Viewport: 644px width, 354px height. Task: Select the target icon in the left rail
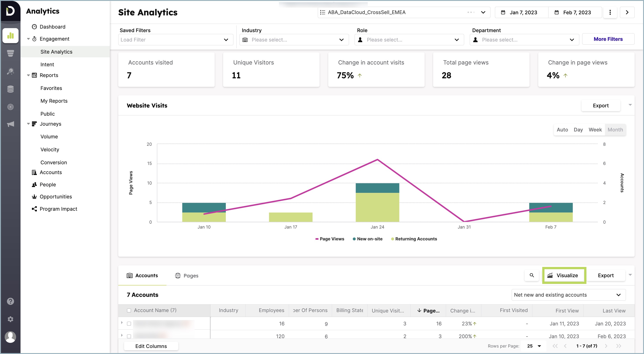[x=10, y=107]
